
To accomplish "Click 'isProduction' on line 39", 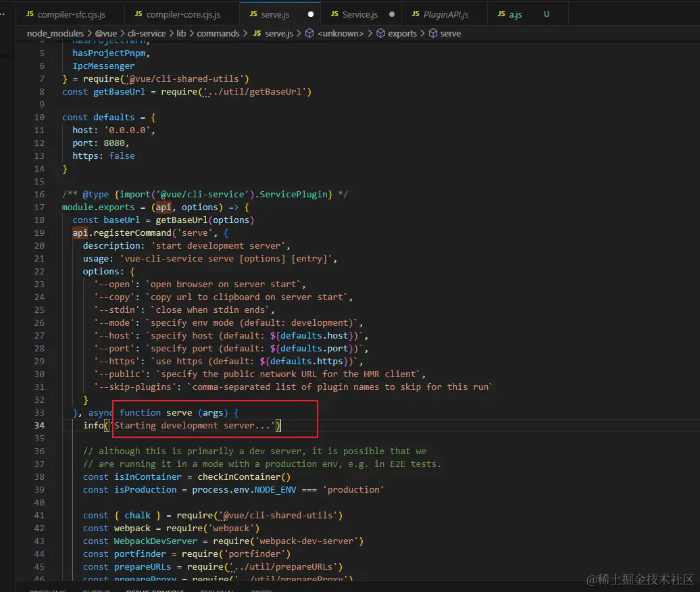I will point(145,490).
